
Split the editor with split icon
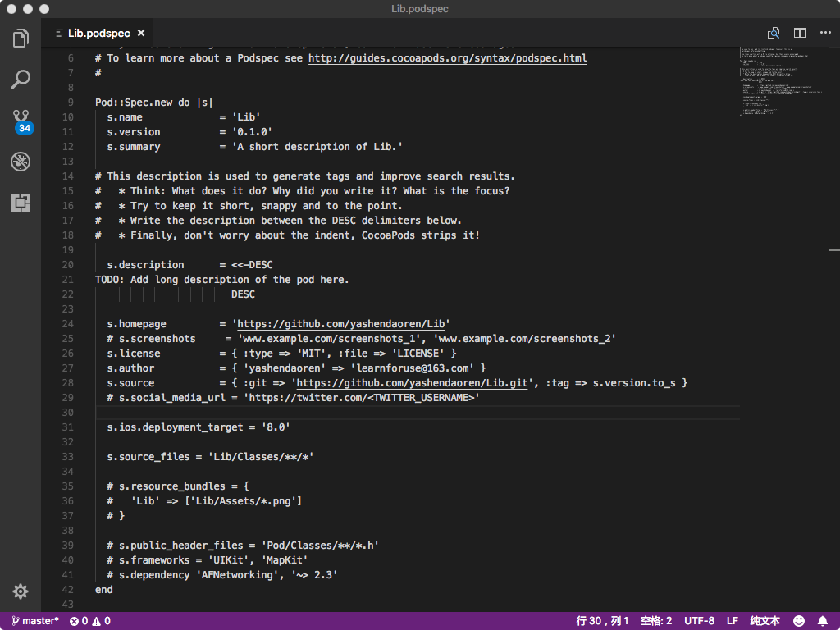pos(799,34)
